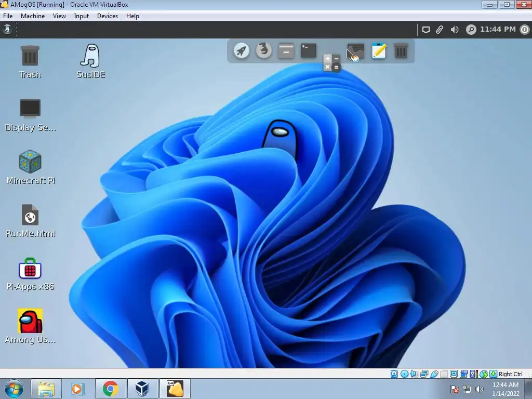The height and width of the screenshot is (399, 532).
Task: Click the search icon in guest panel
Action: pyautogui.click(x=471, y=30)
